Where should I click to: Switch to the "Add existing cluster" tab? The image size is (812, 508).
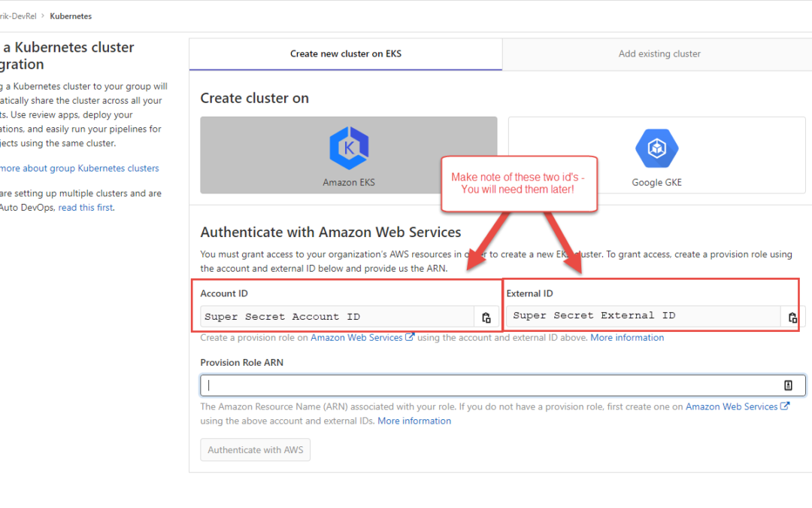click(659, 54)
